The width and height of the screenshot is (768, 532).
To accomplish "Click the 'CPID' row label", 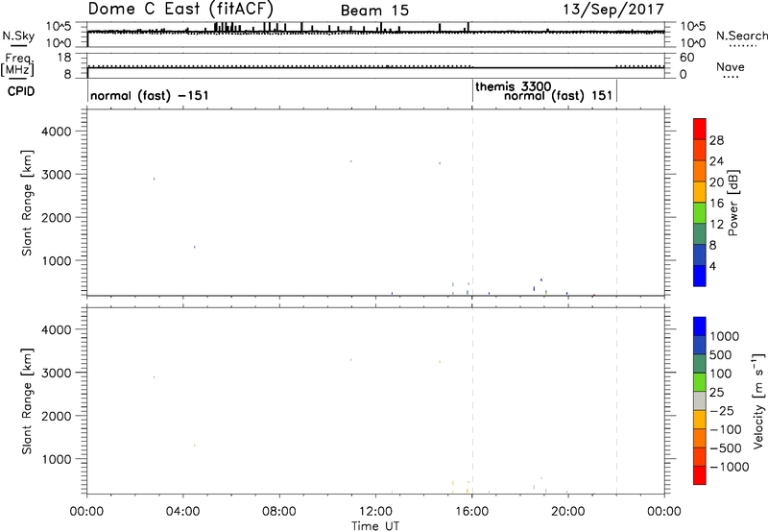I will coord(21,91).
